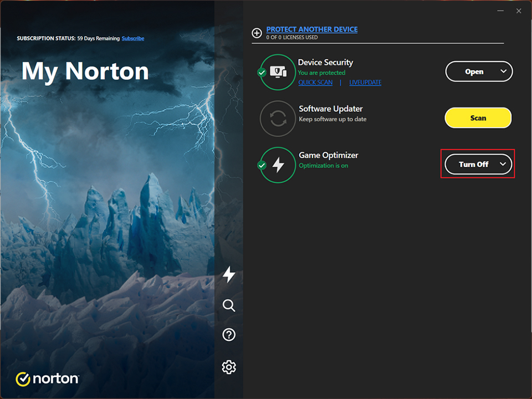
Task: Start the Software Updater Scan
Action: pyautogui.click(x=478, y=118)
